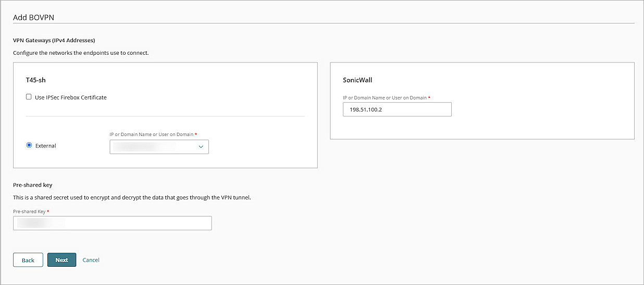Click the Configure the networks description text
This screenshot has width=644, height=285.
click(x=81, y=53)
